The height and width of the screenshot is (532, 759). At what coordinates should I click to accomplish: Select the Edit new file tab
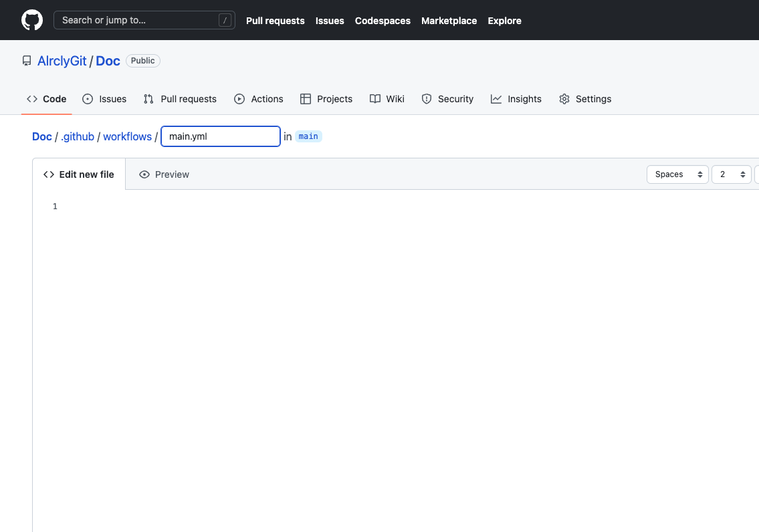coord(79,174)
